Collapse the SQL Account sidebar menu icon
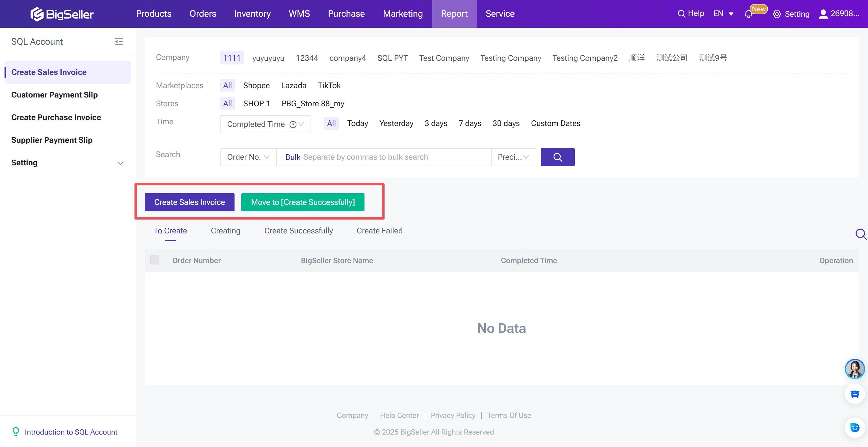868x447 pixels. pos(119,42)
